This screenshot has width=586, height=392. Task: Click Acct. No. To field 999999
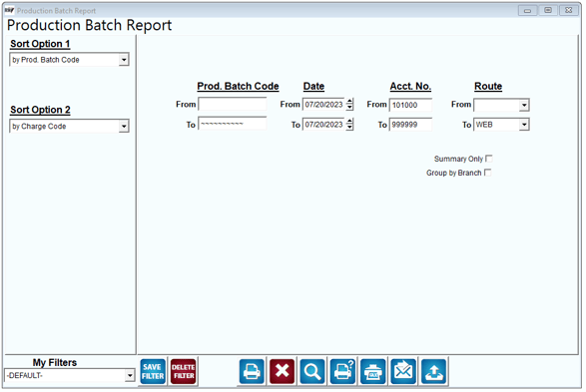coord(410,125)
